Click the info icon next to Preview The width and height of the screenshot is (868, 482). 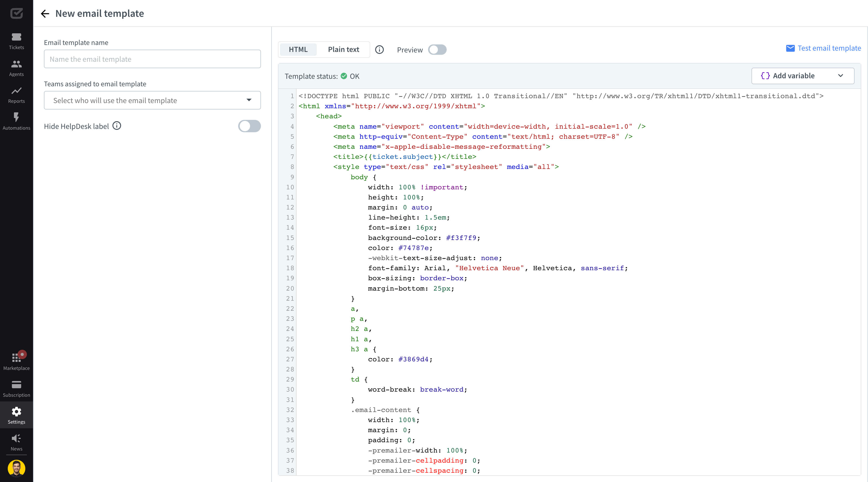click(380, 49)
